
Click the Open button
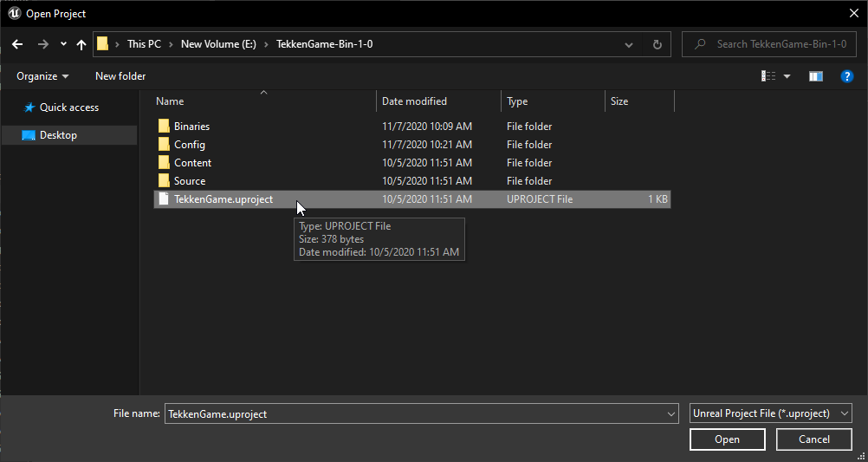coord(727,439)
